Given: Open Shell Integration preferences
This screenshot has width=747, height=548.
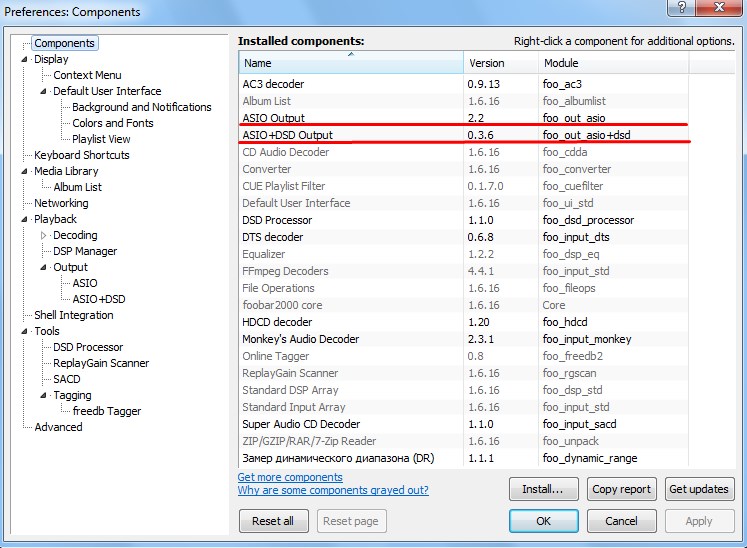Looking at the screenshot, I should (x=74, y=315).
